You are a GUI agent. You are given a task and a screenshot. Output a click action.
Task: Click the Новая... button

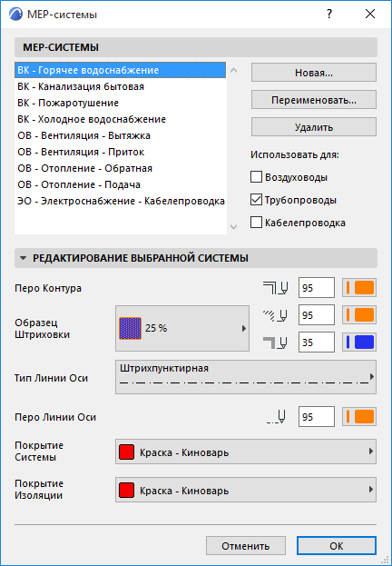(x=314, y=73)
